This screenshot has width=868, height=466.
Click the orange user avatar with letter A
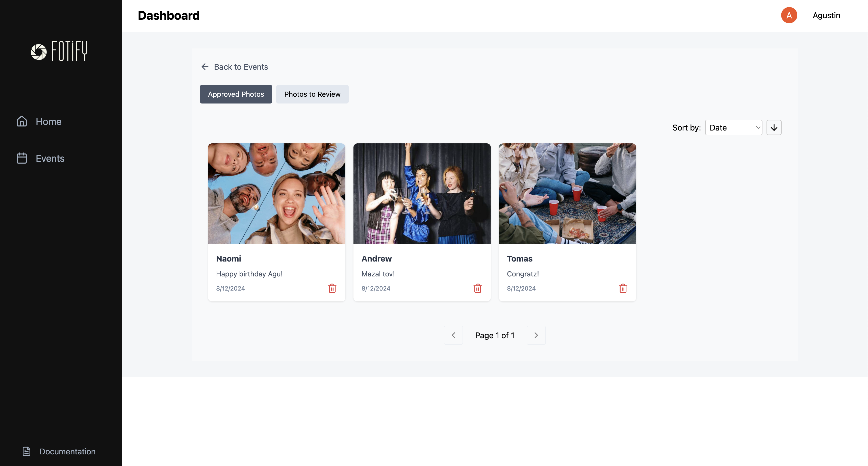pyautogui.click(x=789, y=15)
